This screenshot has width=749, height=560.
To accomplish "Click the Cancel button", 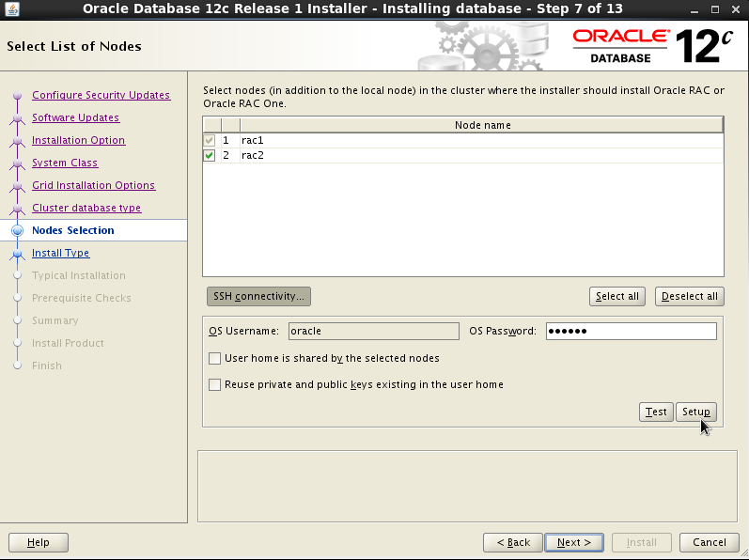I will point(710,542).
